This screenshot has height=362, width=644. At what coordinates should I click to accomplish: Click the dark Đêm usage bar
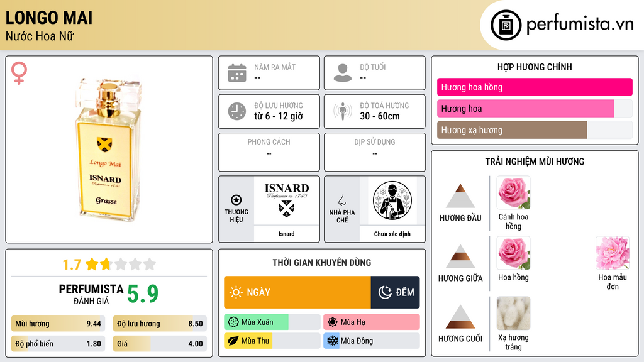395,292
